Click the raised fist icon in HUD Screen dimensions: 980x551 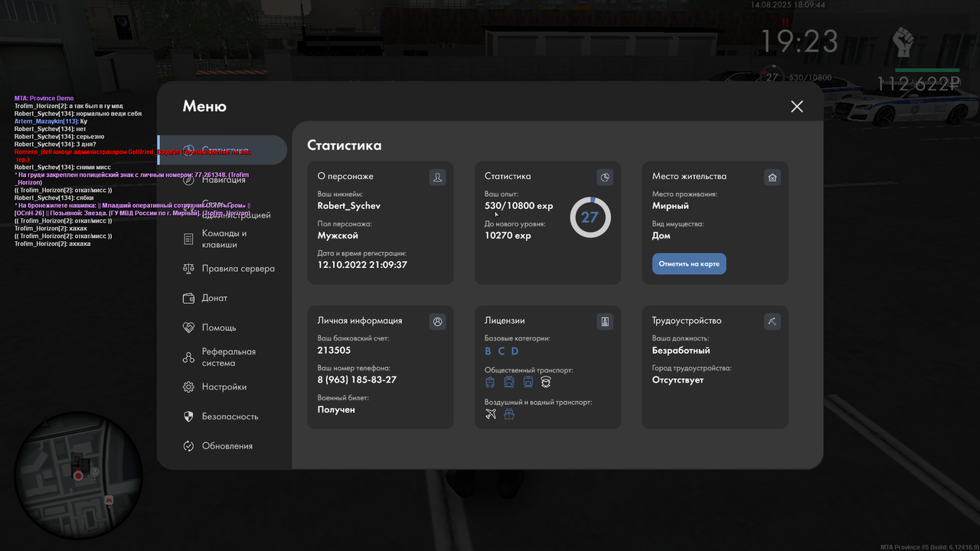(x=904, y=42)
